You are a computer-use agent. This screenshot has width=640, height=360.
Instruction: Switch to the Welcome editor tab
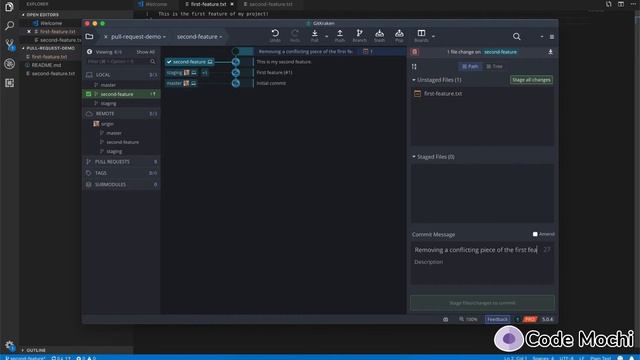pos(156,4)
